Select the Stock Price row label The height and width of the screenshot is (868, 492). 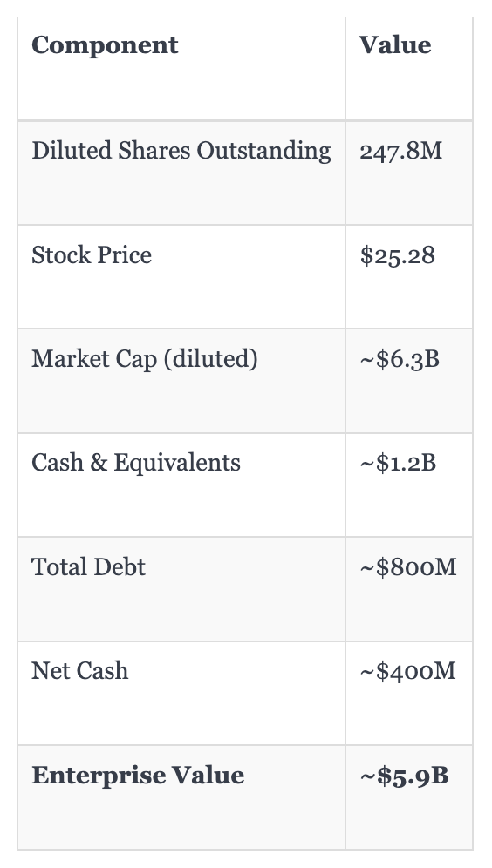click(92, 254)
